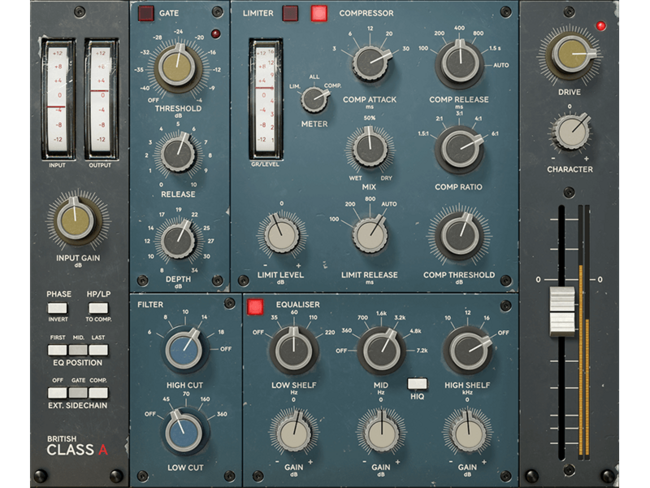650x488 pixels.
Task: Click the Limit Level knob
Action: click(x=282, y=236)
